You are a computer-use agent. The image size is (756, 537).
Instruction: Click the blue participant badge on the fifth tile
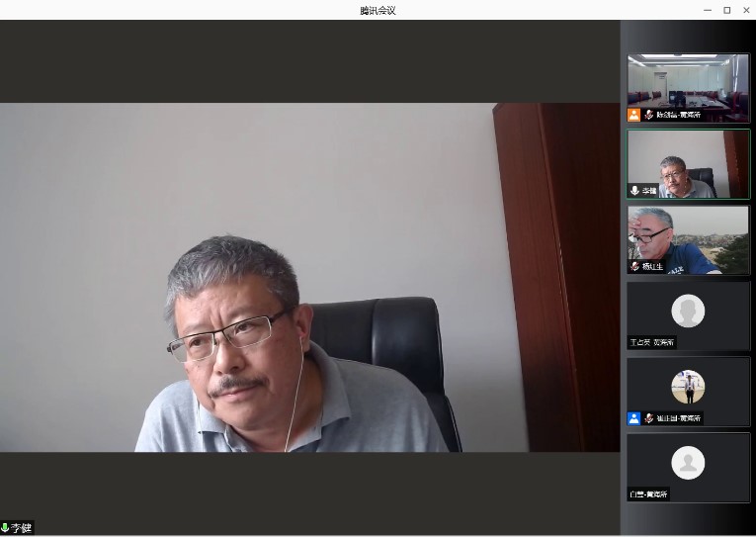pos(633,418)
